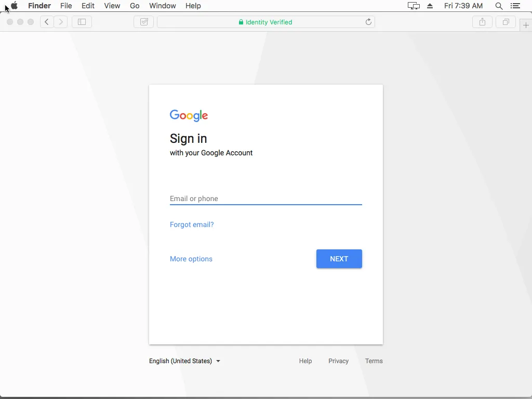
Task: Open the Go menu
Action: click(x=135, y=6)
